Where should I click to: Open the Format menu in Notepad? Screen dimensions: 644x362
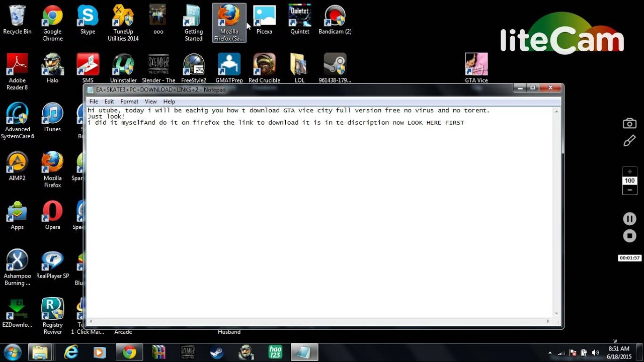coord(129,102)
